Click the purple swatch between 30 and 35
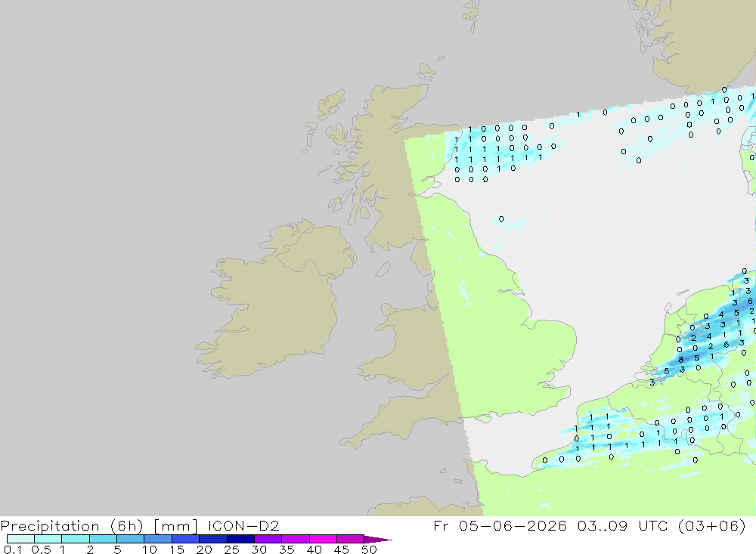The height and width of the screenshot is (554, 756). pos(268,539)
